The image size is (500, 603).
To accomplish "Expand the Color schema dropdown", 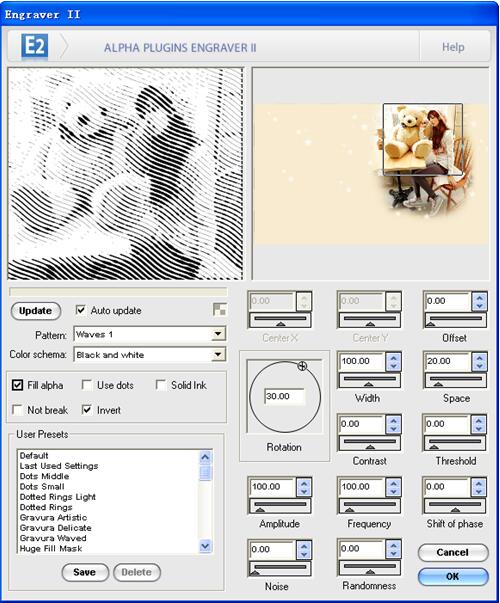I will (x=218, y=354).
